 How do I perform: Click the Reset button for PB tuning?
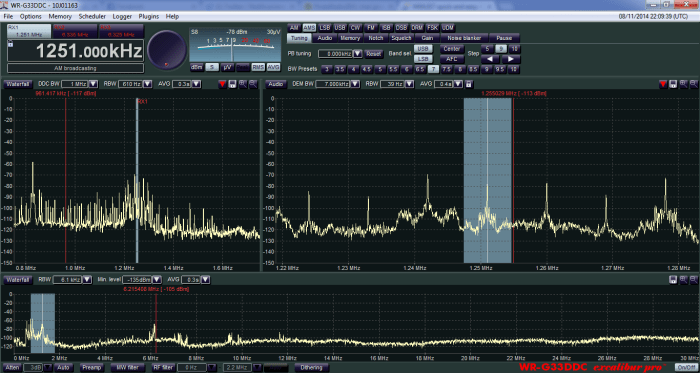tap(374, 54)
